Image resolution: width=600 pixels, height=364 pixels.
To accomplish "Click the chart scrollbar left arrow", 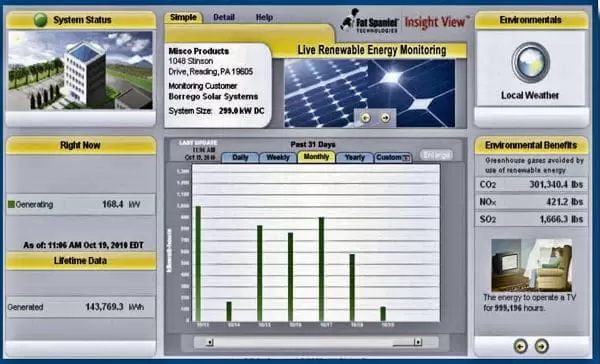I will (x=210, y=342).
